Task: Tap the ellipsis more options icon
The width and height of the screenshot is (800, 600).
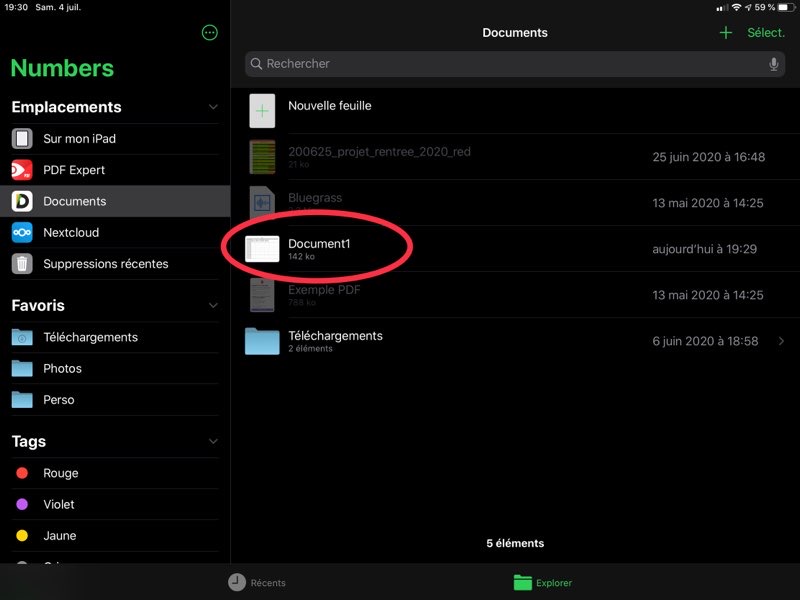Action: coord(209,33)
